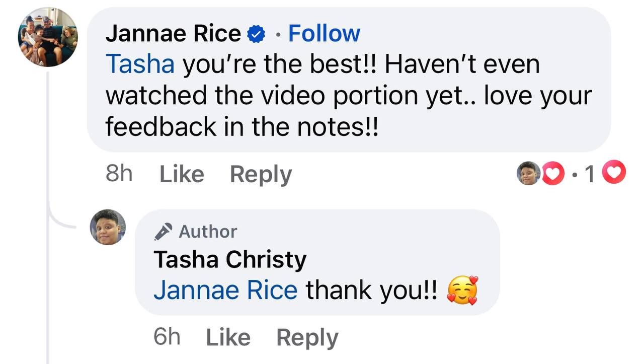Click the Author label on reply
Screen dimensions: 644x364
click(x=207, y=232)
